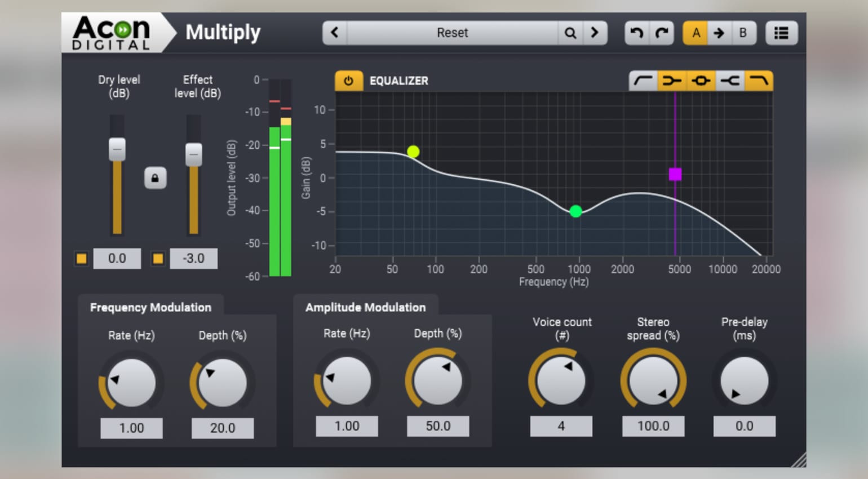
Task: Click the output level meter
Action: click(x=280, y=178)
